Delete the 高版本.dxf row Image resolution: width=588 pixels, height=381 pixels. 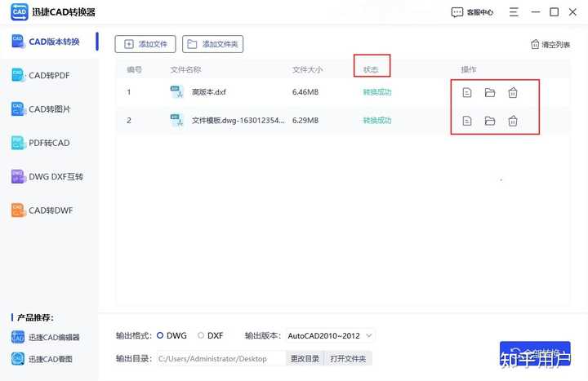pos(513,92)
